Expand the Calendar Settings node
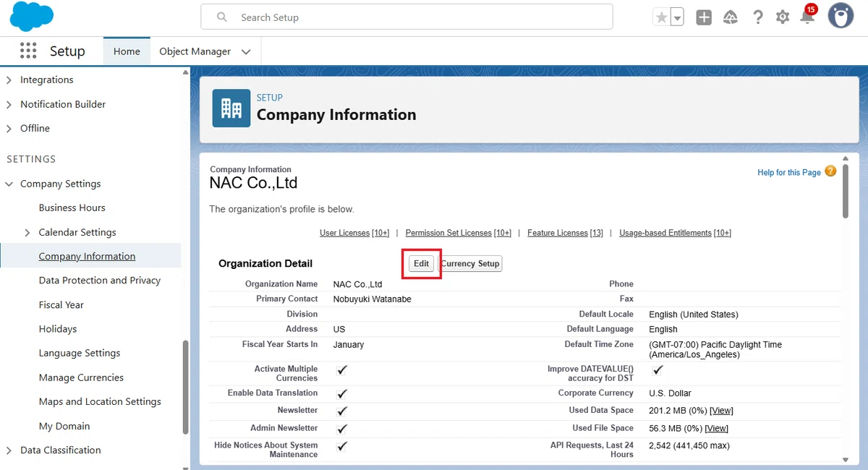Image resolution: width=868 pixels, height=470 pixels. pos(27,233)
